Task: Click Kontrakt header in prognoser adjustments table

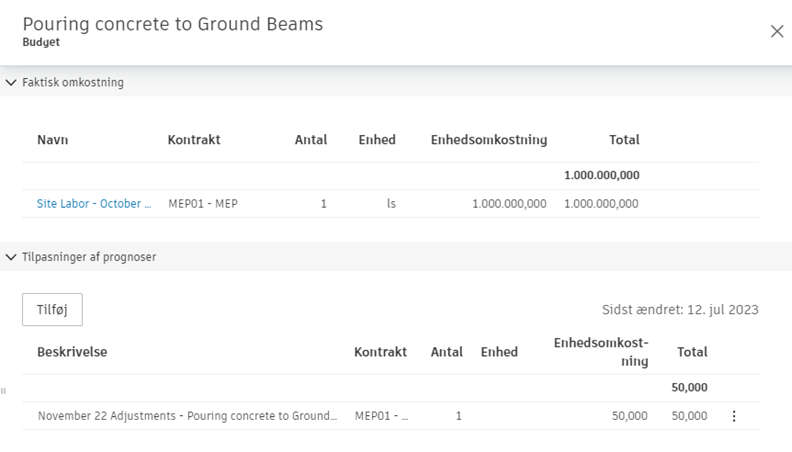Action: point(380,352)
